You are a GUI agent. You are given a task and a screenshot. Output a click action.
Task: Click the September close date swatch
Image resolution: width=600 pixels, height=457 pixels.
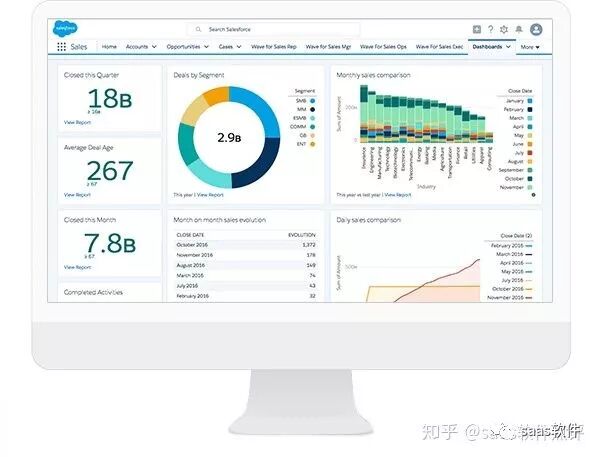530,170
